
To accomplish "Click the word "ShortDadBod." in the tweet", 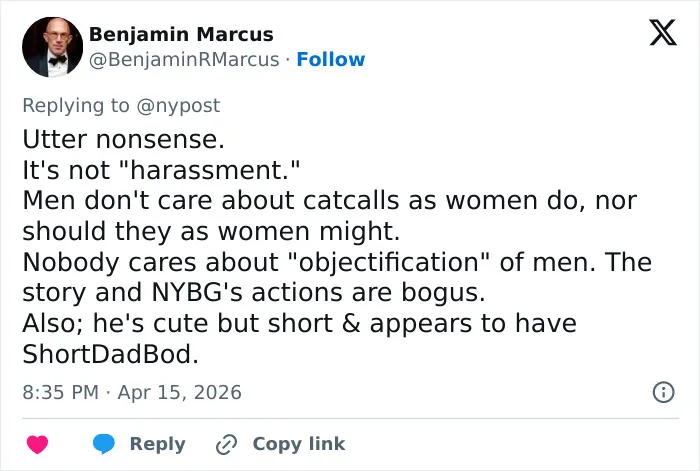I will pos(110,354).
